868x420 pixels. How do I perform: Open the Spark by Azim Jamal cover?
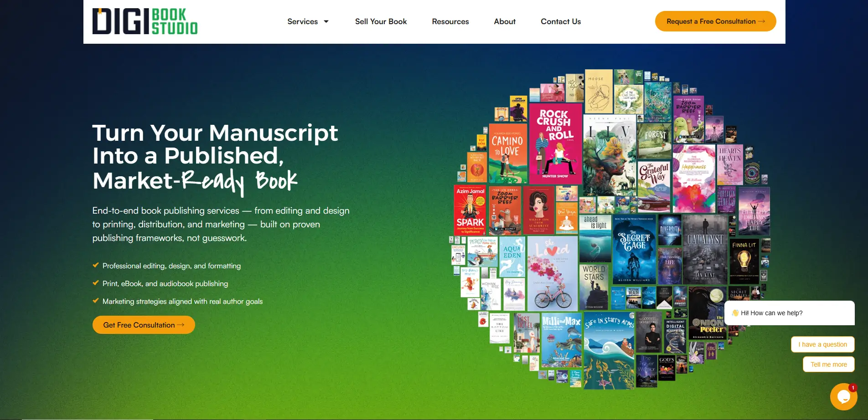(470, 211)
